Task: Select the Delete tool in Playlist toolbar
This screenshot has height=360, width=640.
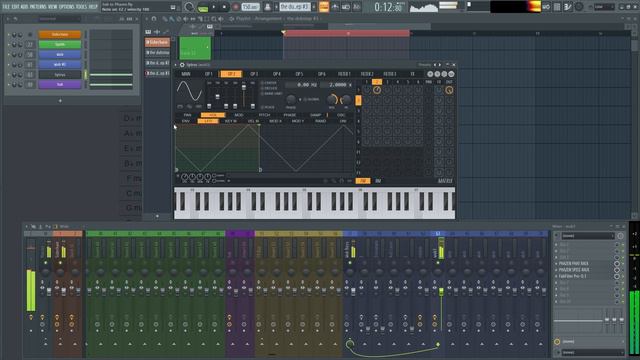Action: tap(179, 19)
